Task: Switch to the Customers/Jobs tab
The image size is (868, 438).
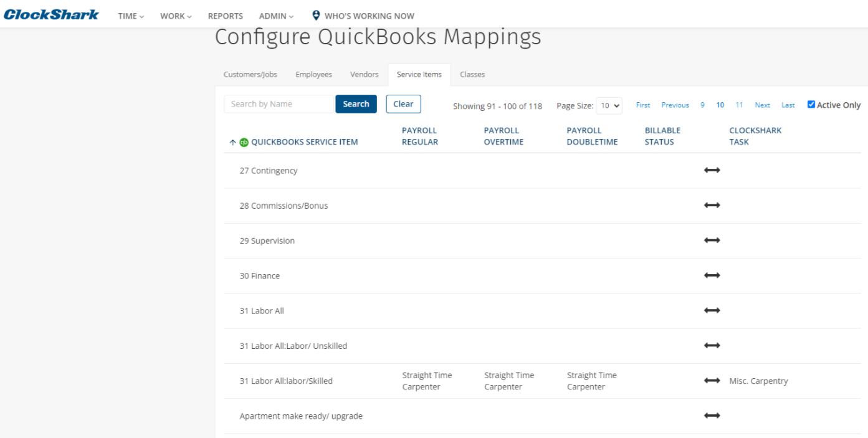Action: click(250, 74)
